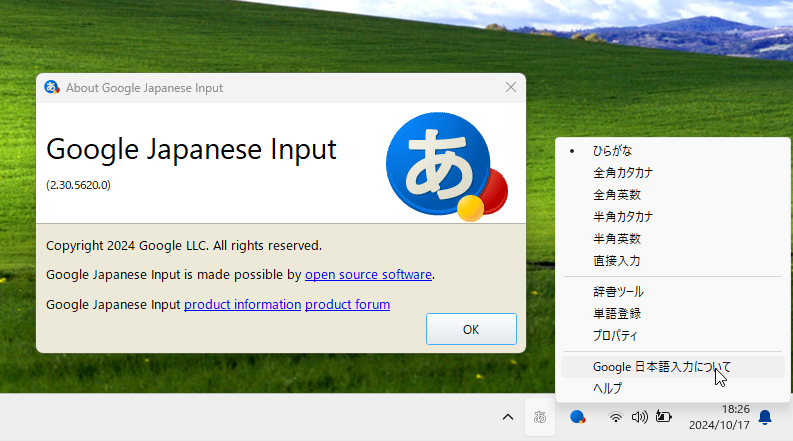
Task: Close the About Google Japanese Input dialog
Action: pos(511,87)
